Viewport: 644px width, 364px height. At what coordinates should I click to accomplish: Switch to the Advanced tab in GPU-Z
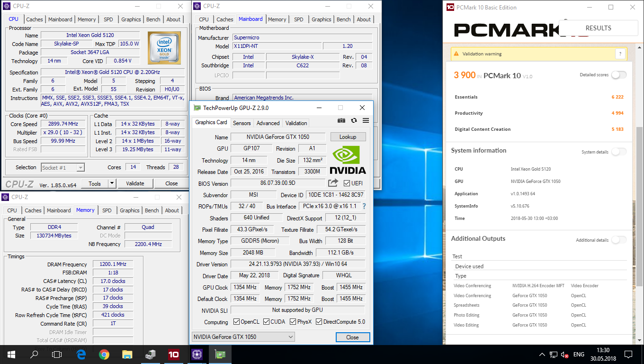click(x=268, y=123)
